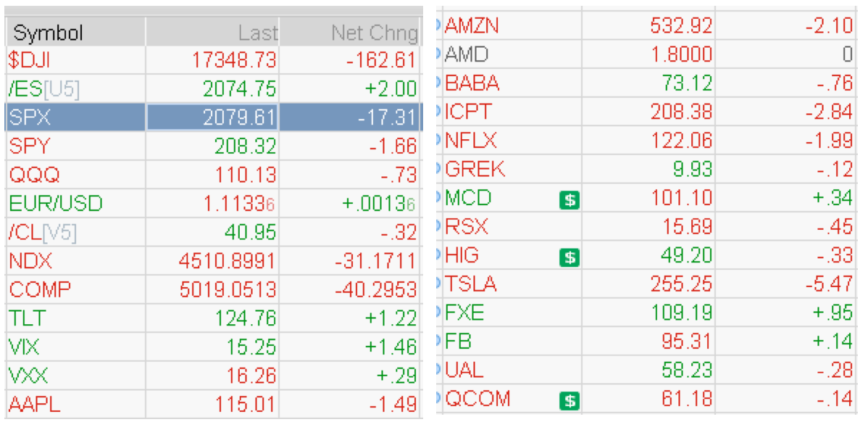Select the QCOM symbol
This screenshot has width=868, height=422.
click(477, 399)
